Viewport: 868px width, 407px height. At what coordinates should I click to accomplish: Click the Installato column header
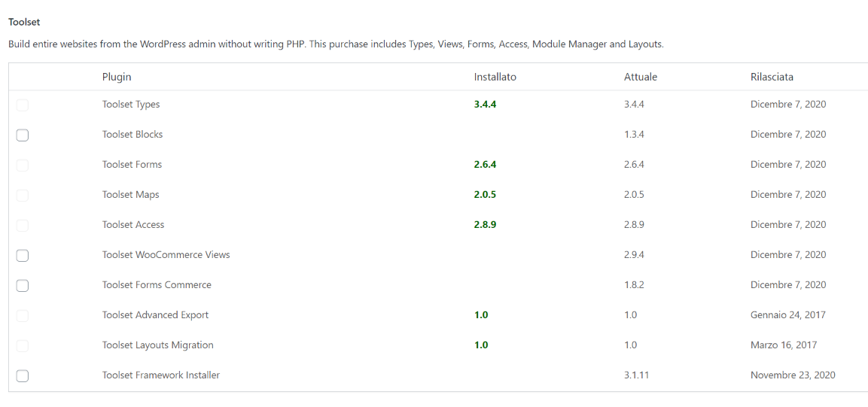495,77
